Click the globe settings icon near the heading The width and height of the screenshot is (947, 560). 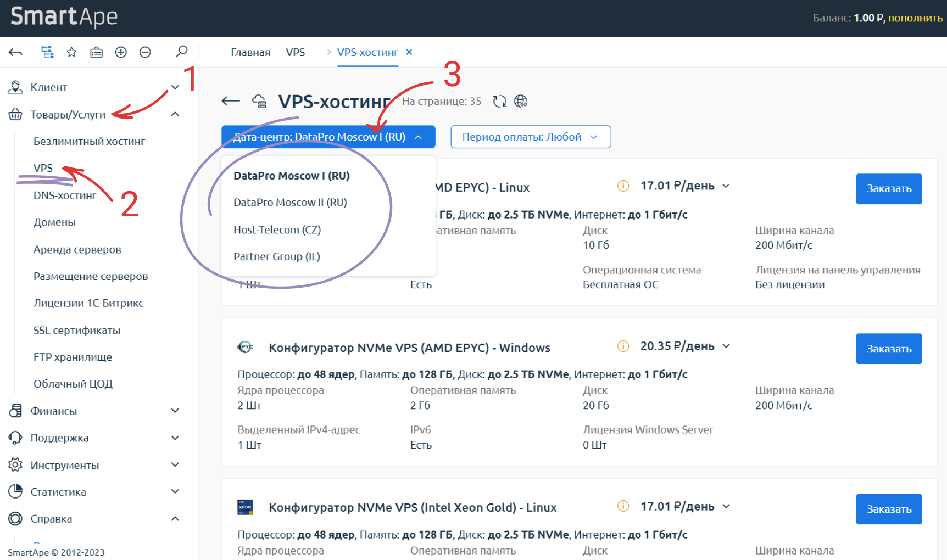pyautogui.click(x=520, y=101)
